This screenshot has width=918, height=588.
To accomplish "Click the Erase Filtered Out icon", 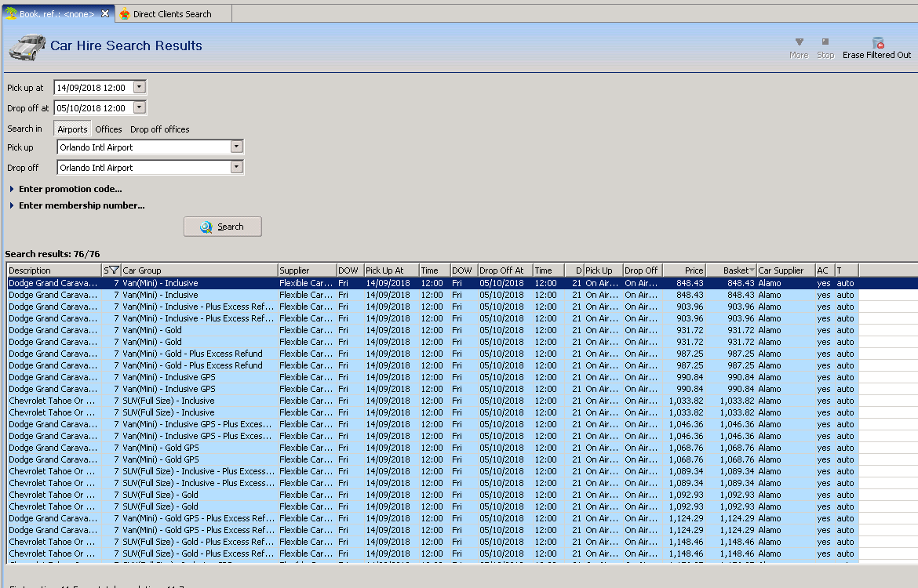I will (x=877, y=42).
